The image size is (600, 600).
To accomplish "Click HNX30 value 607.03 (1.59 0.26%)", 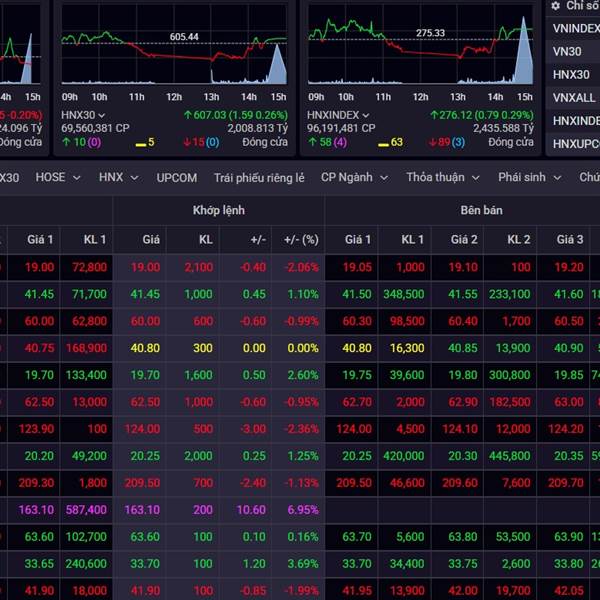I will (x=235, y=115).
